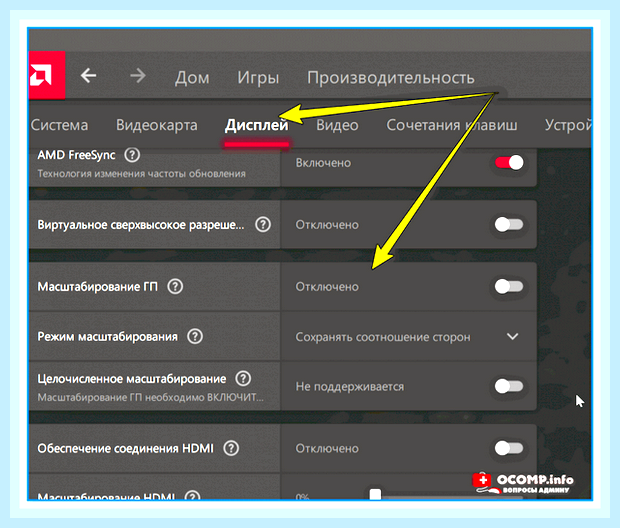Click Сохранять соотношение сторон value
Screen dimensions: 620x528
tap(383, 337)
